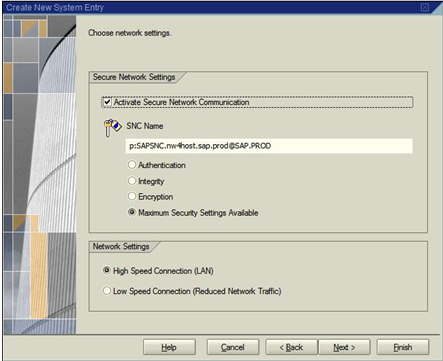Proceed with the Next button

[344, 347]
